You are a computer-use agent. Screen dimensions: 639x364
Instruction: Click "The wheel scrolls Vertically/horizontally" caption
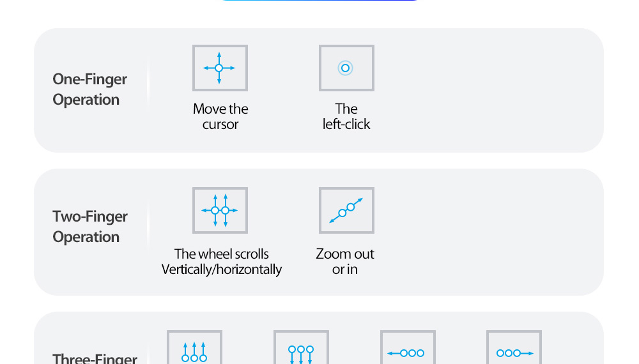(222, 262)
